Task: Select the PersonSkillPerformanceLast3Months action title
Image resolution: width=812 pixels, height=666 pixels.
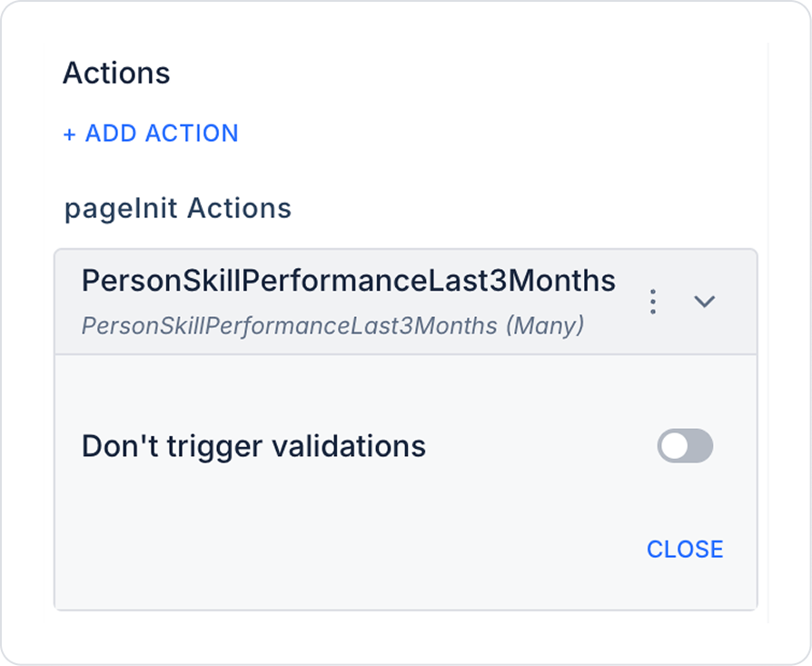Action: tap(349, 281)
